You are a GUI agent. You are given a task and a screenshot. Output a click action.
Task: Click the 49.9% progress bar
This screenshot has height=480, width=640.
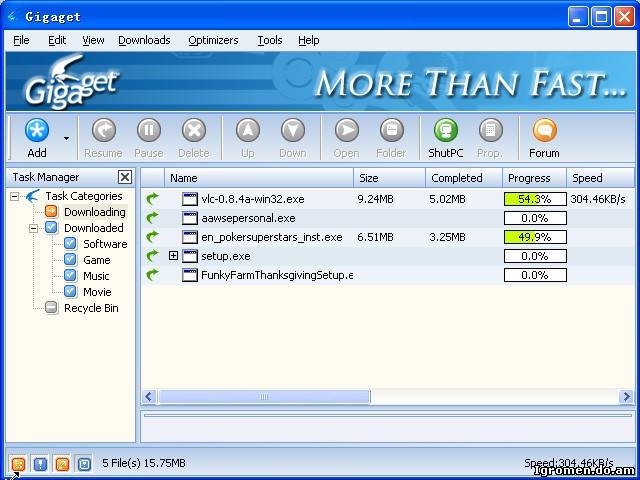pos(535,237)
